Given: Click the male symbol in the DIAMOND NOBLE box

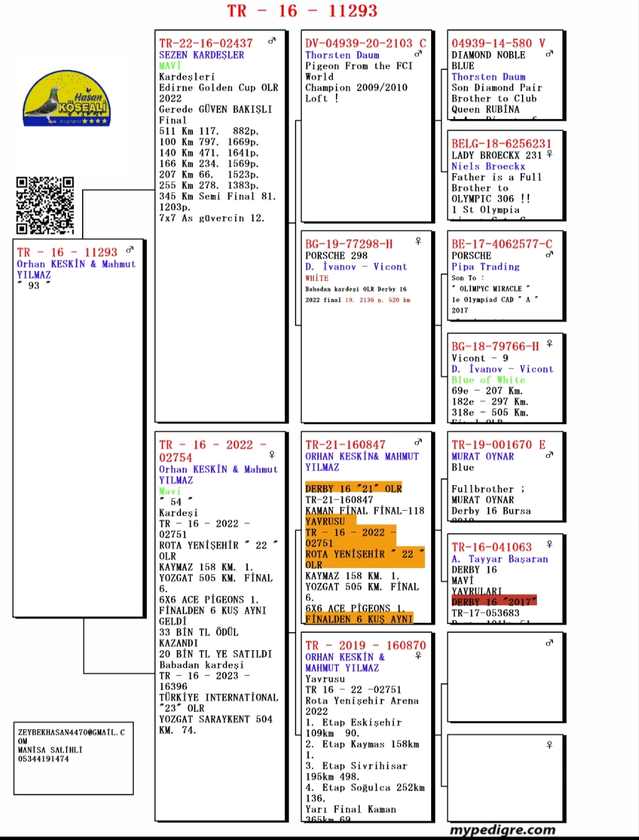Looking at the screenshot, I should pos(549,54).
